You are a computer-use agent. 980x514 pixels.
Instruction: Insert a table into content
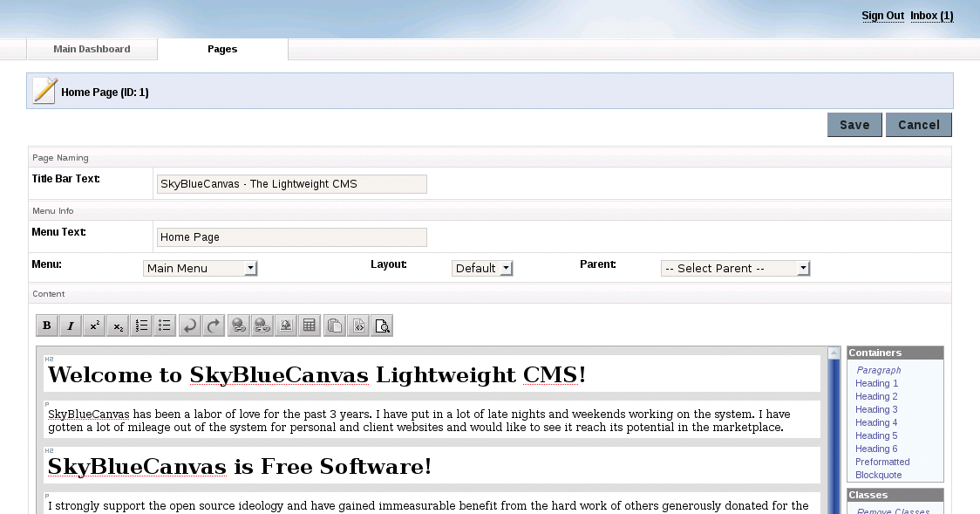click(310, 326)
